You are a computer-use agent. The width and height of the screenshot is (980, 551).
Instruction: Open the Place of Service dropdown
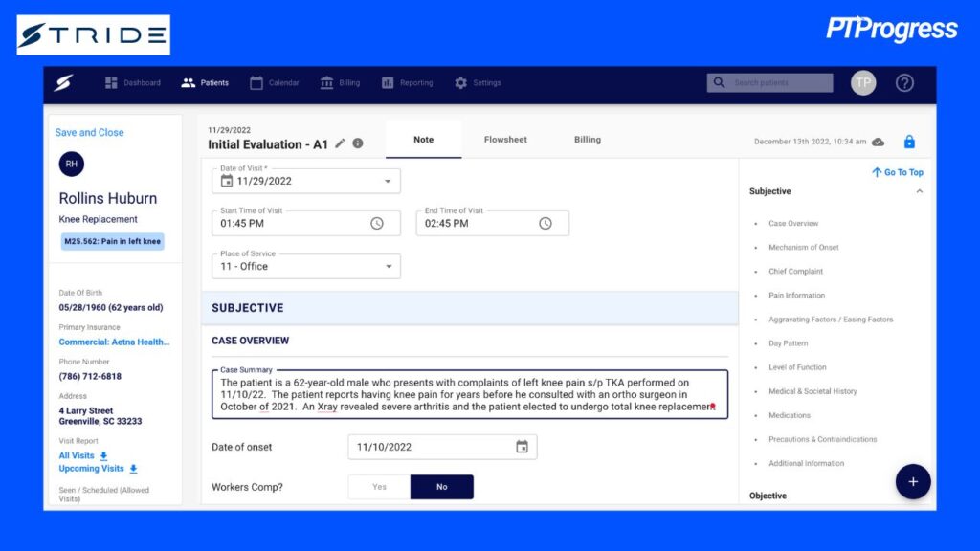(x=305, y=266)
